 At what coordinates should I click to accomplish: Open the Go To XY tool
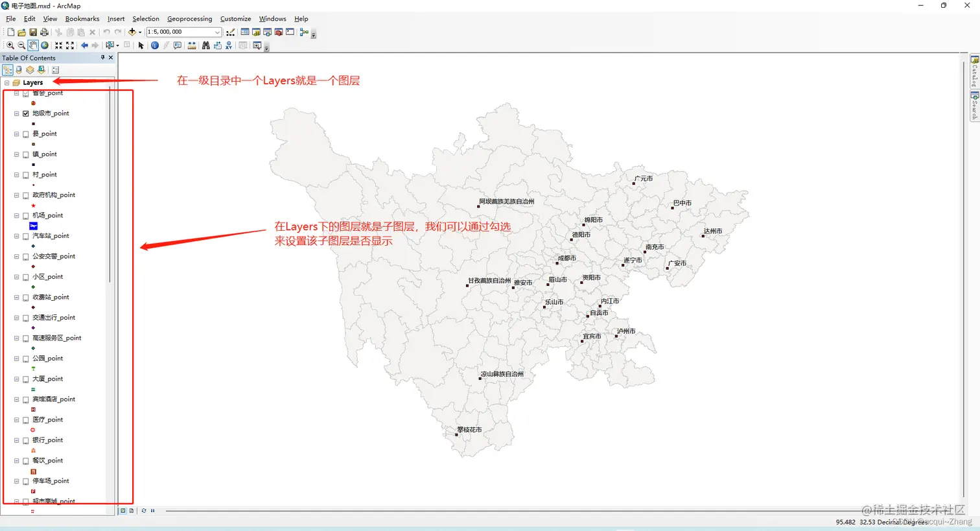(229, 45)
